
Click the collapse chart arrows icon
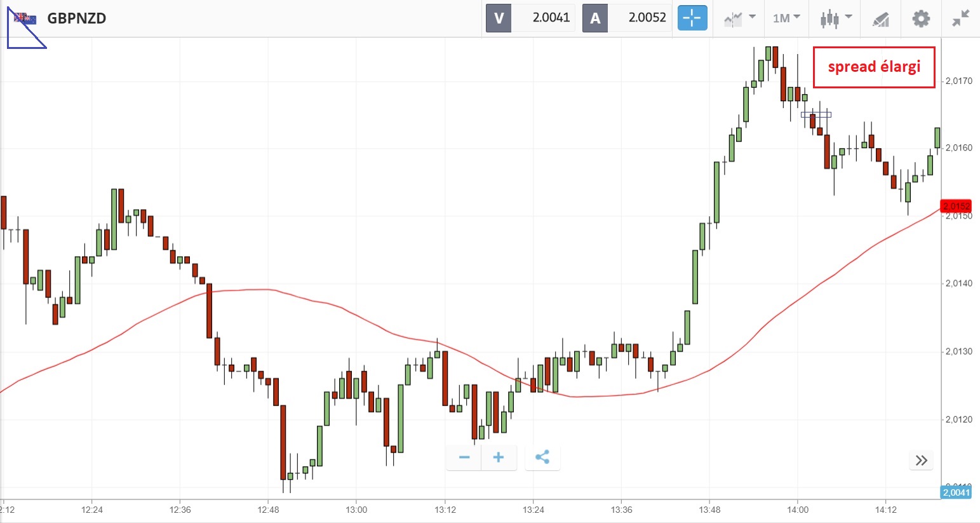click(x=961, y=18)
